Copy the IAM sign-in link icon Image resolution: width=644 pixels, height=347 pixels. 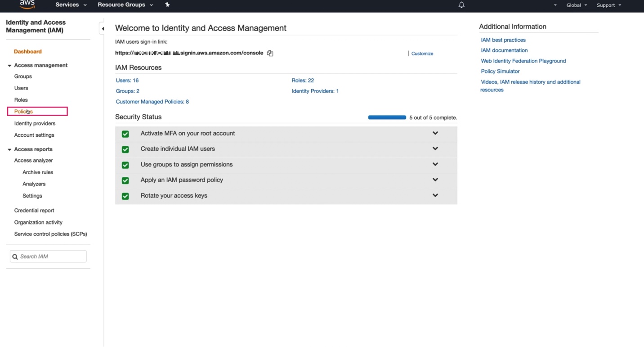(x=270, y=53)
